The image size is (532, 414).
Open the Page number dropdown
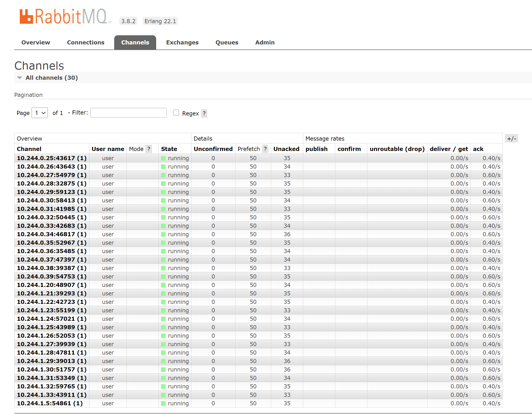pos(40,113)
